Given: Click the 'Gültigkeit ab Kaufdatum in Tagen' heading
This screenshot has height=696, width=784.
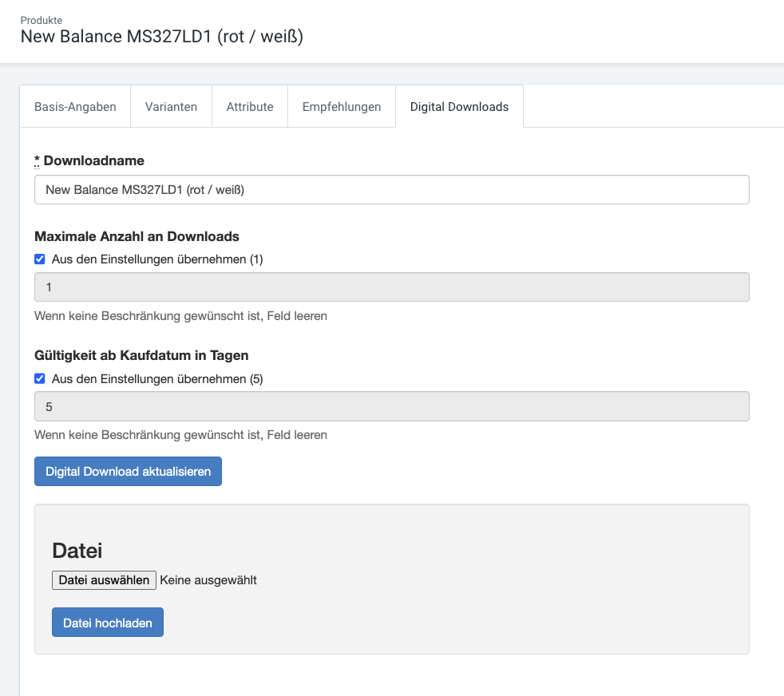Looking at the screenshot, I should click(x=141, y=355).
